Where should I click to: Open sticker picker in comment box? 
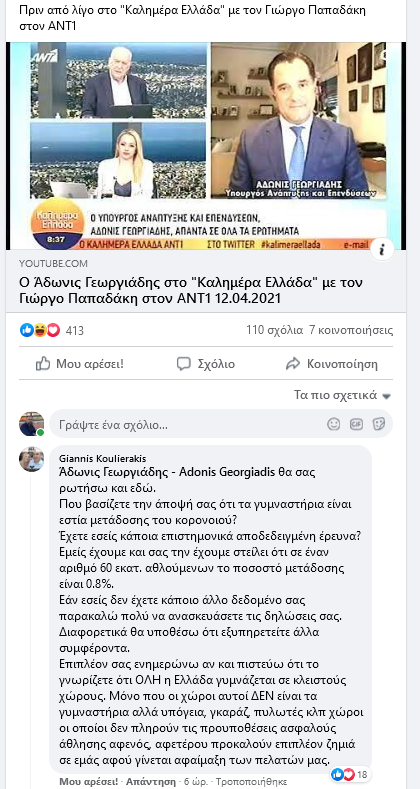coord(378,424)
